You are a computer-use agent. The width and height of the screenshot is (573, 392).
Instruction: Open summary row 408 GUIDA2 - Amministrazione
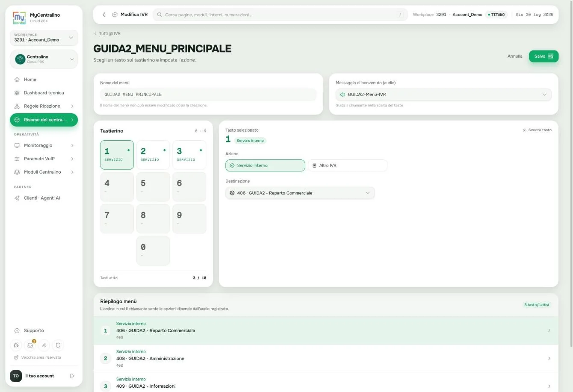[326, 358]
